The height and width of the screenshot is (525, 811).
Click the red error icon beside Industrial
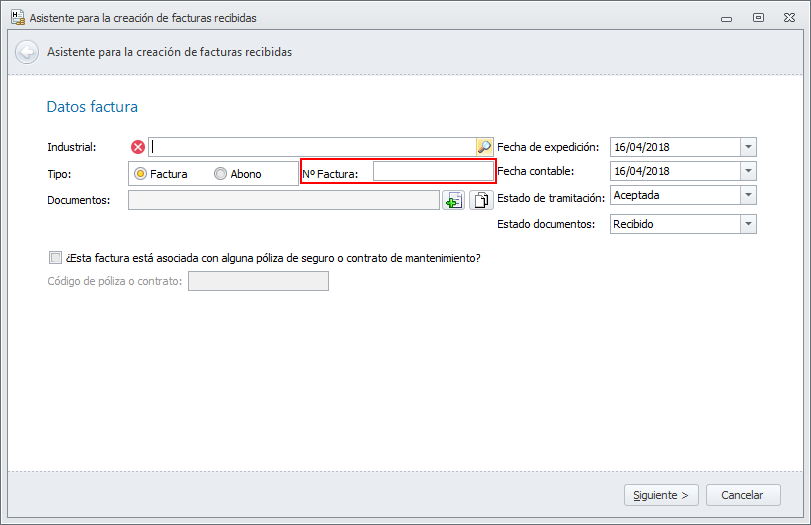138,147
